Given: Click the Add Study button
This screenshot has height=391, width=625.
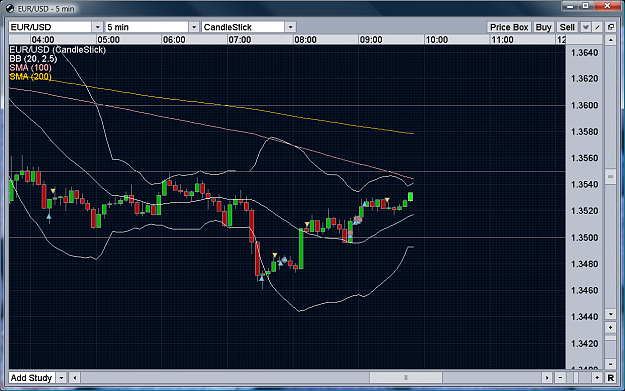Looking at the screenshot, I should point(31,378).
